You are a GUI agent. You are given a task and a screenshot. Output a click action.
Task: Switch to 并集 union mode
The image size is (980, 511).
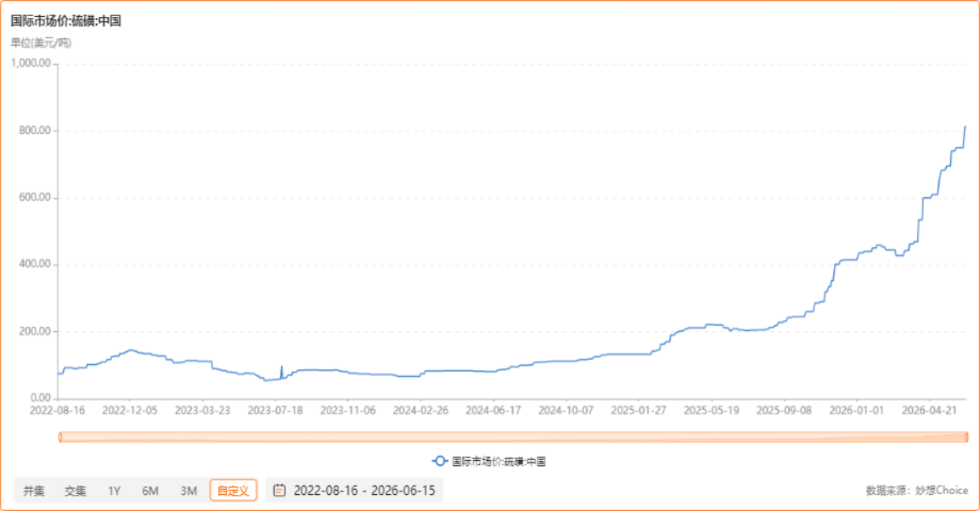click(34, 491)
